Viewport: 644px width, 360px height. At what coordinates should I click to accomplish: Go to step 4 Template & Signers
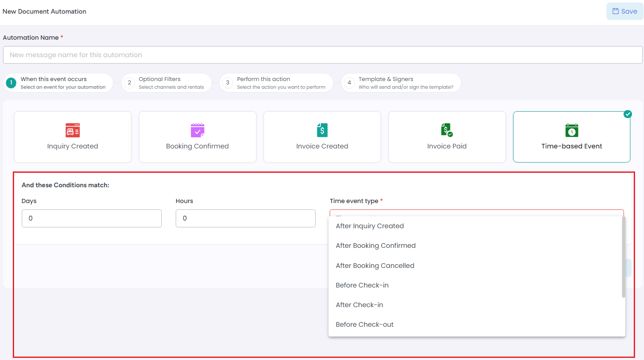pyautogui.click(x=401, y=83)
